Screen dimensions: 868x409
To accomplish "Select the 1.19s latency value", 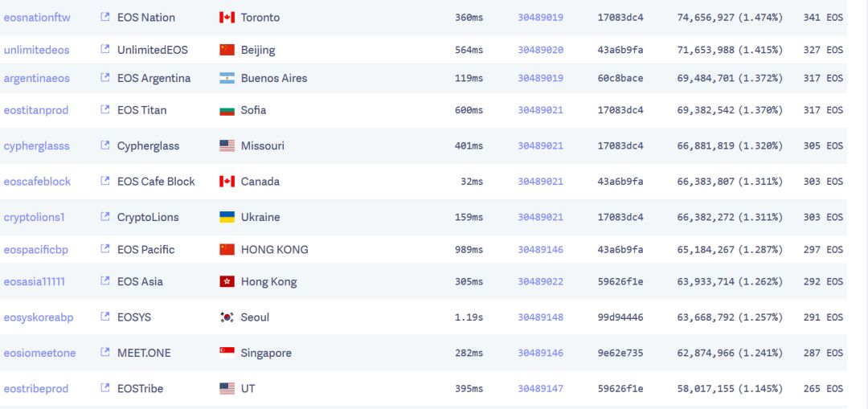I will (x=469, y=317).
